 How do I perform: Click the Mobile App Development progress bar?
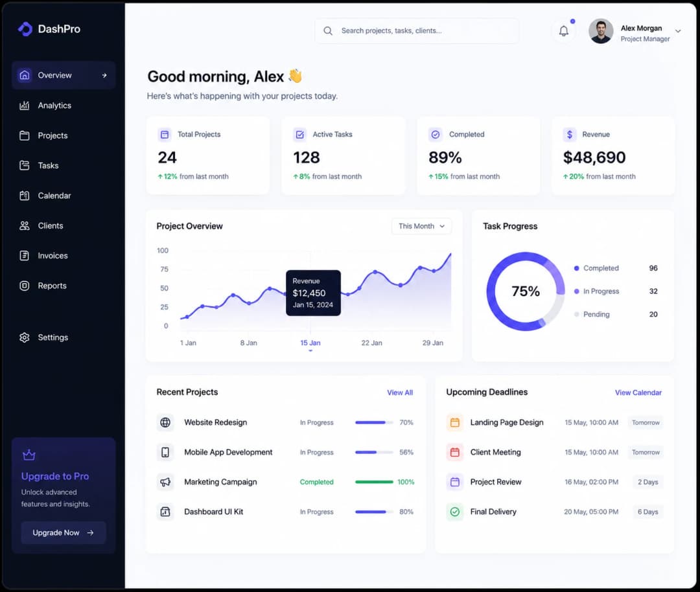pyautogui.click(x=374, y=452)
